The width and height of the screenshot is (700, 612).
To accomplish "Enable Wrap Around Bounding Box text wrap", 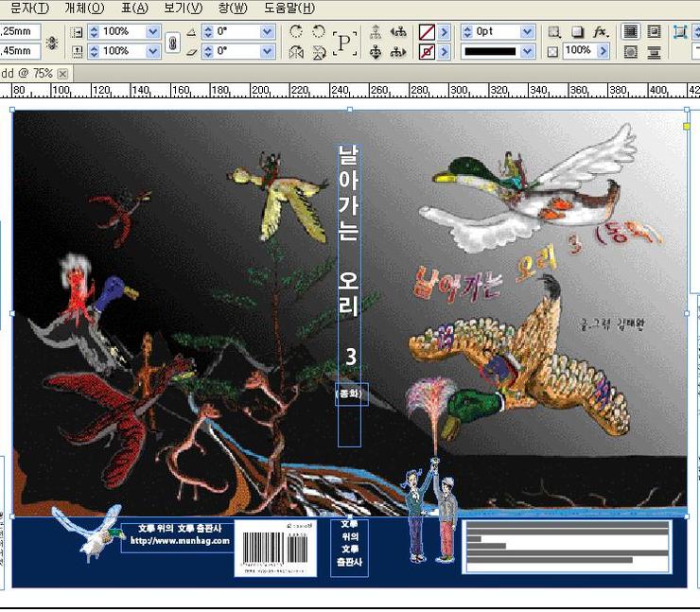I will pos(654,31).
